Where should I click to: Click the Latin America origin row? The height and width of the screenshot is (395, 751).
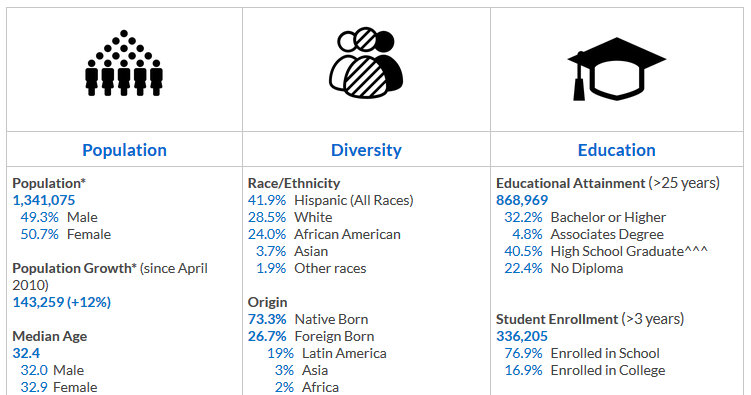click(x=327, y=353)
